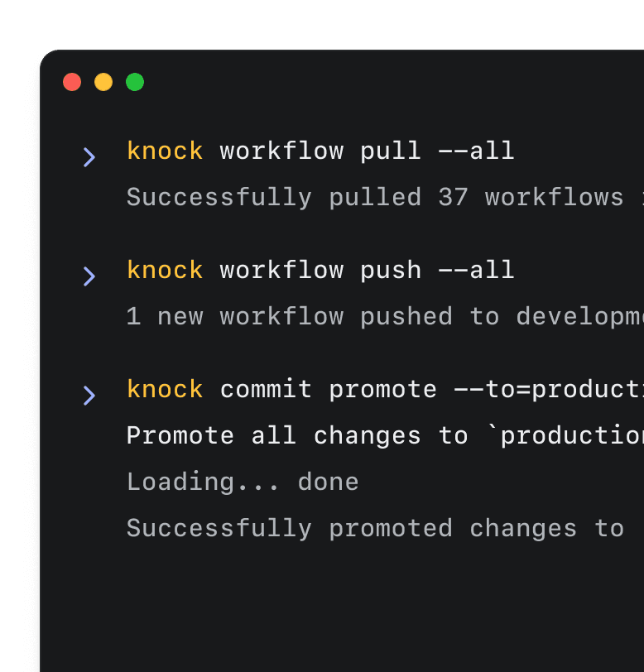Viewport: 644px width, 672px height.
Task: Click the prompt arrow next to the workflow push command
Action: [x=89, y=276]
